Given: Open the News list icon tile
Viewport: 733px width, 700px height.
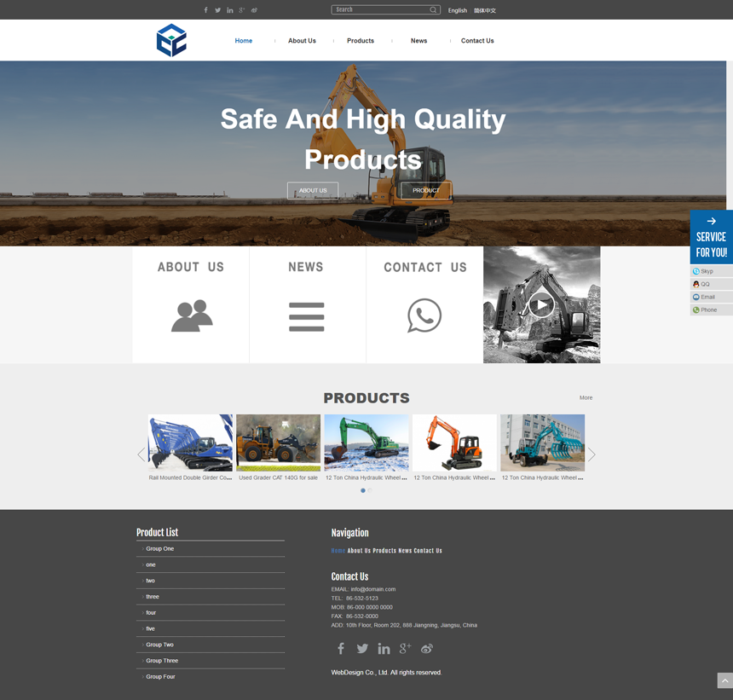Looking at the screenshot, I should 306,316.
